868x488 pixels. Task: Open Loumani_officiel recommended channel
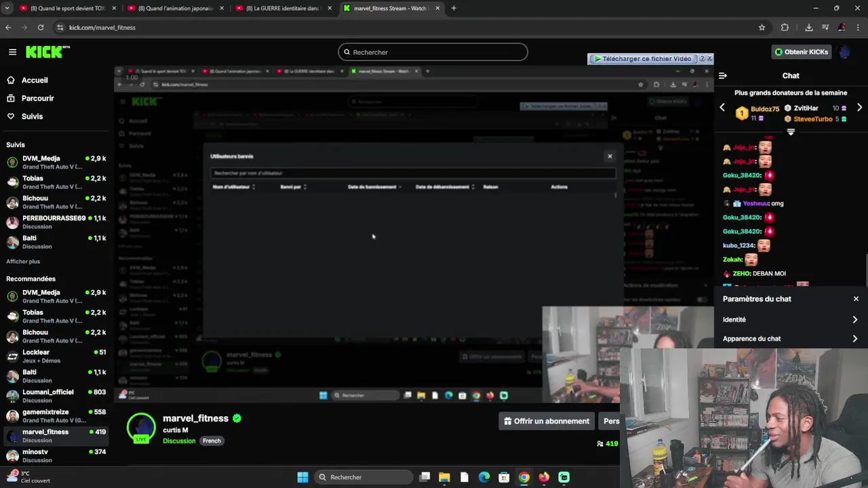pos(56,396)
